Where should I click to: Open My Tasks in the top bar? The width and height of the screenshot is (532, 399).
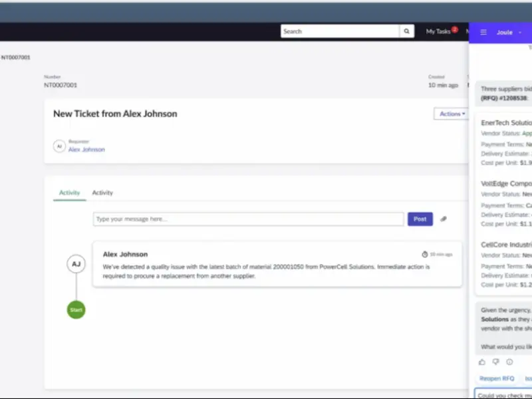[x=438, y=31]
